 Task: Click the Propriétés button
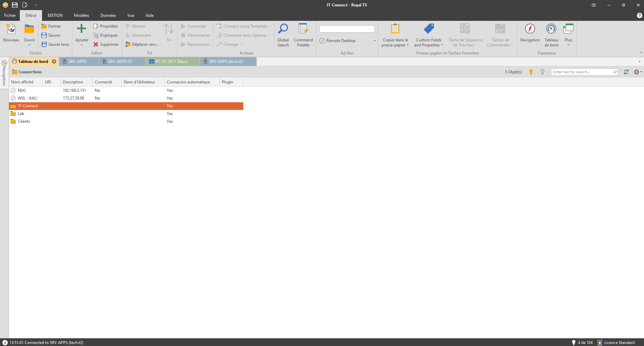(x=106, y=26)
